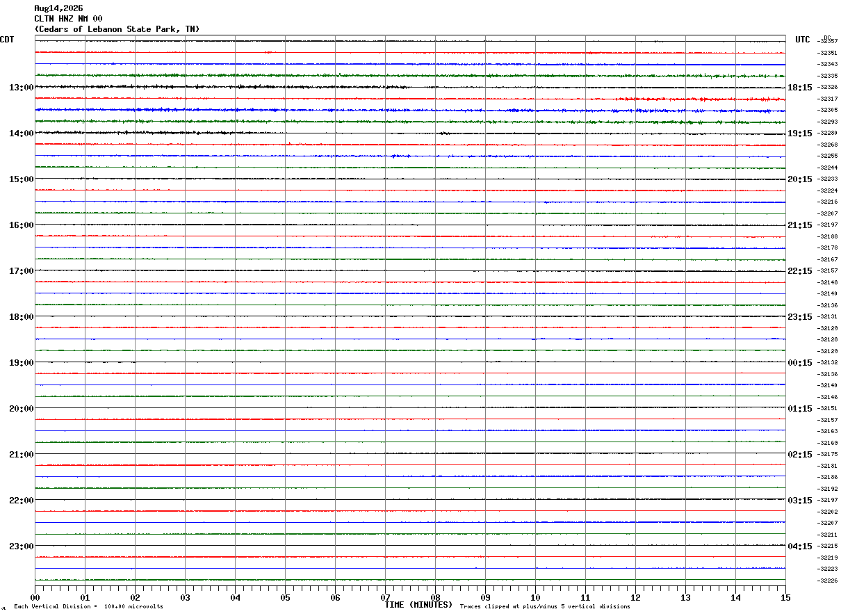Select the 15:00 CDT hour label
This screenshot has width=841, height=616.
click(x=21, y=179)
